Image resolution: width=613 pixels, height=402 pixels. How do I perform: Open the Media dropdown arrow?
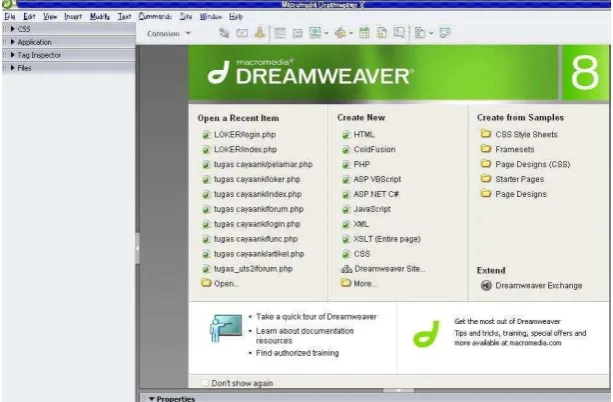click(x=351, y=34)
